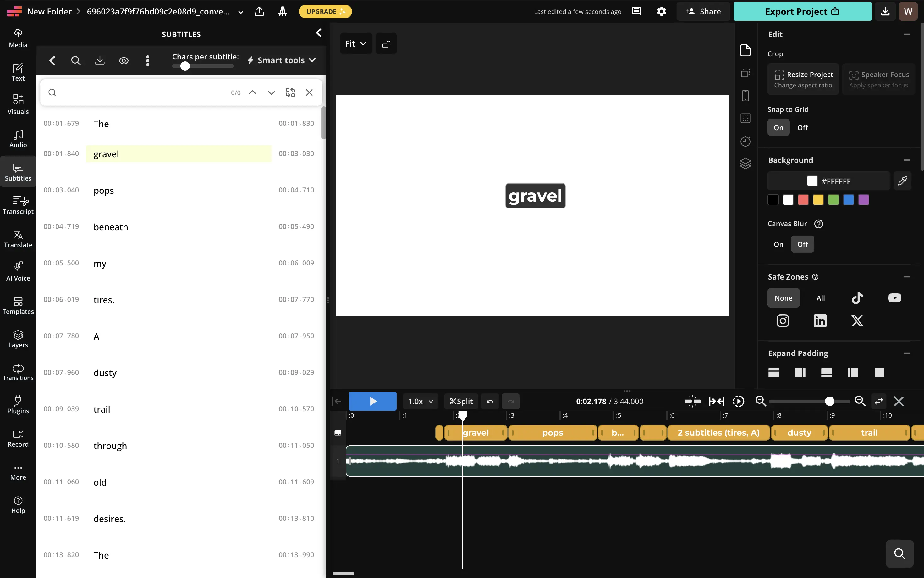Select the green background color swatch
Image resolution: width=924 pixels, height=578 pixels.
(x=833, y=200)
